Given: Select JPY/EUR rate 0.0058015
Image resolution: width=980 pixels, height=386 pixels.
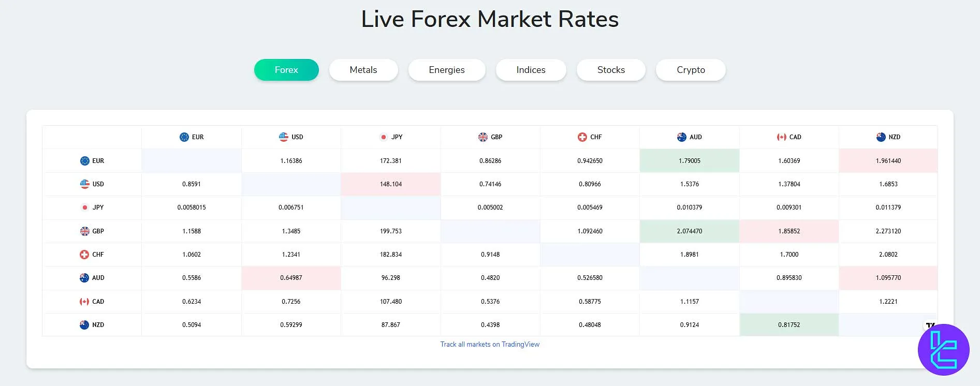Looking at the screenshot, I should (192, 207).
